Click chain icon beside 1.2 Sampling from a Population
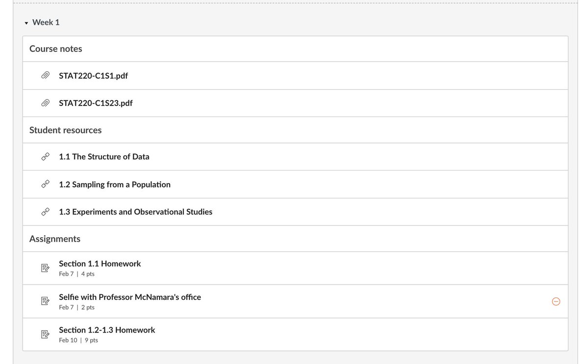 45,184
